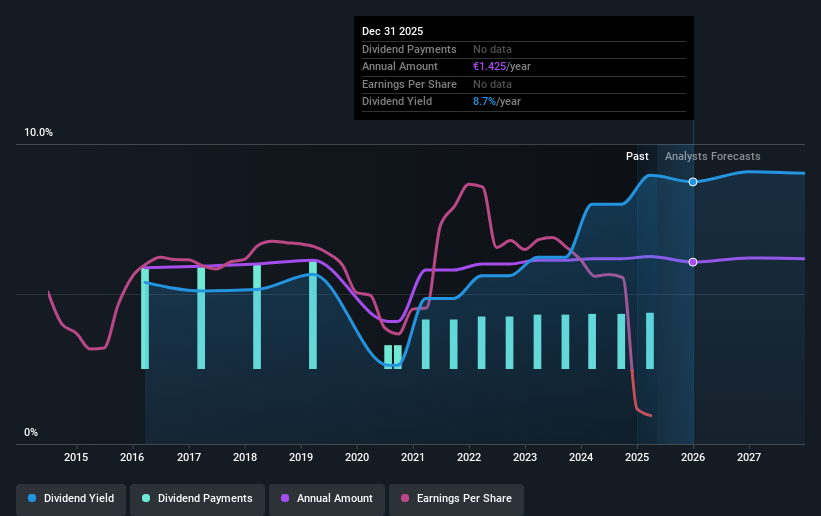Image resolution: width=821 pixels, height=516 pixels.
Task: Click the 10.0% y-axis label
Action: pos(38,133)
